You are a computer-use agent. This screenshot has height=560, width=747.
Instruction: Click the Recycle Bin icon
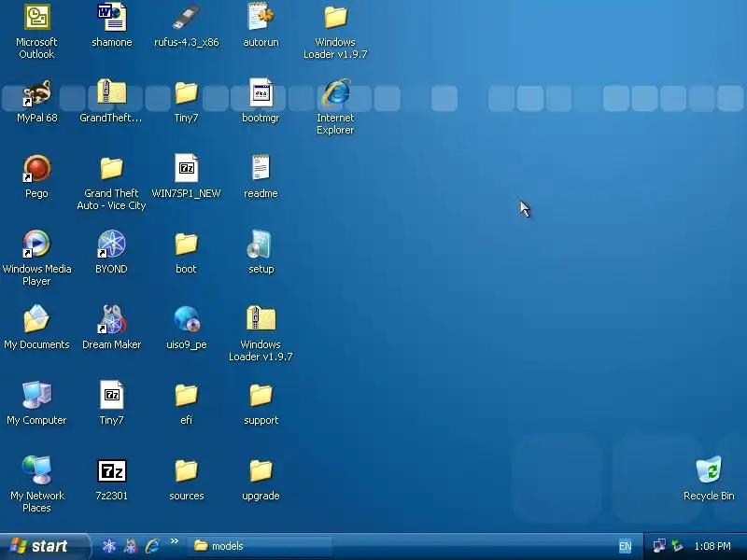pyautogui.click(x=709, y=470)
